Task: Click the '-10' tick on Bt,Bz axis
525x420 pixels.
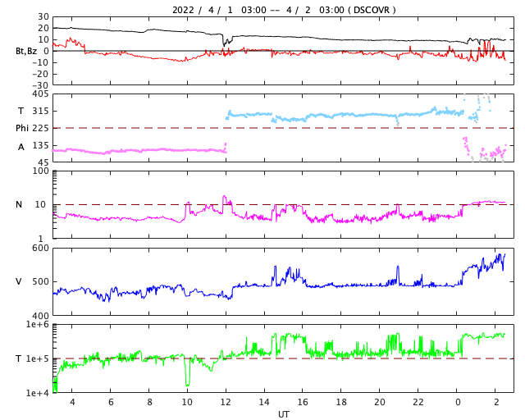Action: point(40,62)
